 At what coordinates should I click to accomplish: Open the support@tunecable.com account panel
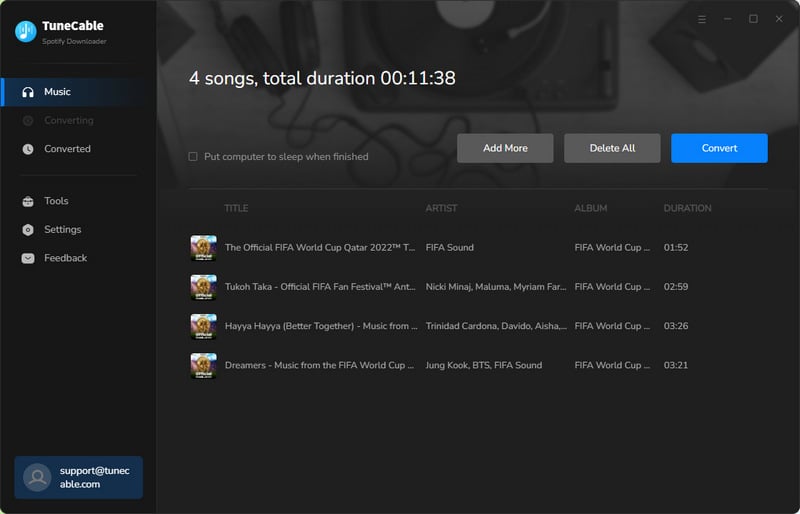79,477
